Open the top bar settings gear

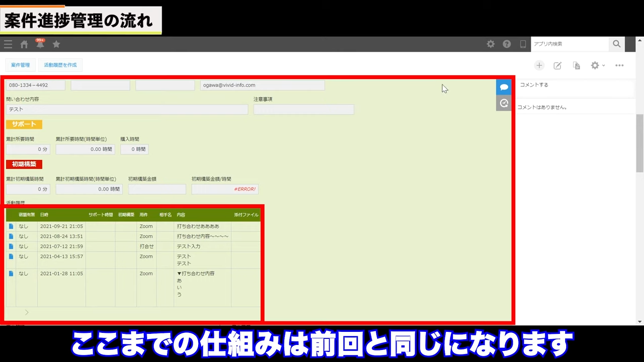(491, 44)
